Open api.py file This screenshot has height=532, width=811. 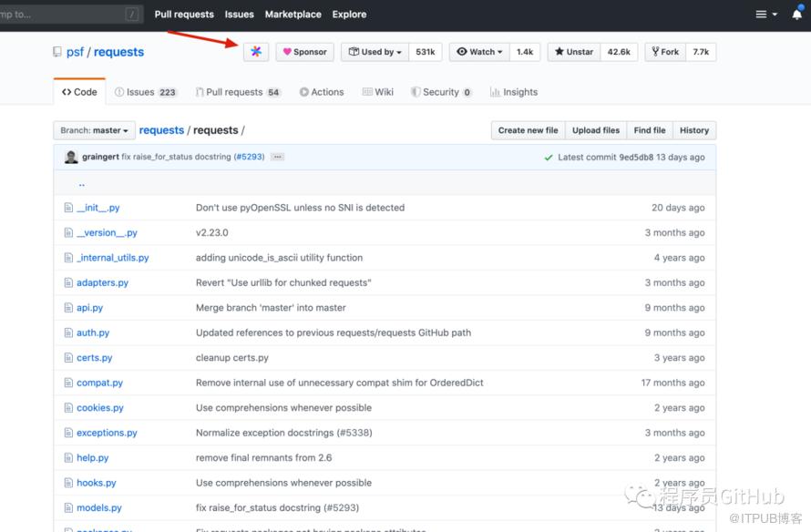[90, 308]
